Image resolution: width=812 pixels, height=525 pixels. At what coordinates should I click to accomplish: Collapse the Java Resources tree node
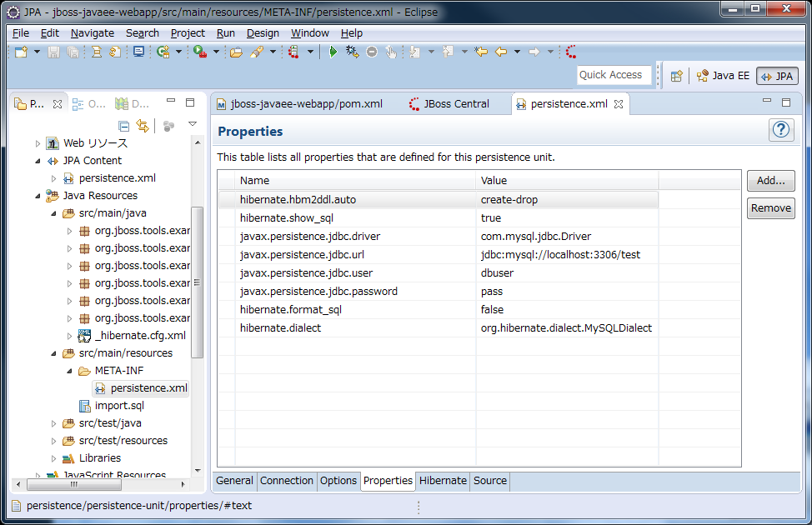click(38, 196)
